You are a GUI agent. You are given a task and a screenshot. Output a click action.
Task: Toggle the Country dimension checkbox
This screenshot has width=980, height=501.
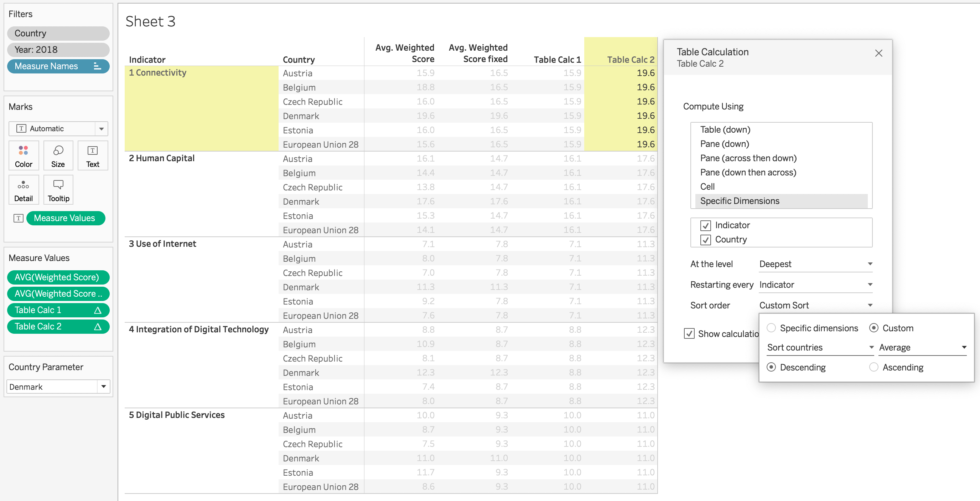[705, 240]
